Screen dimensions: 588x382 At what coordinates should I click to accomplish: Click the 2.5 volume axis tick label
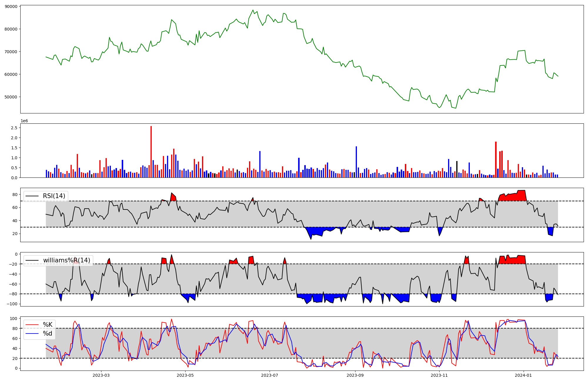[14, 128]
